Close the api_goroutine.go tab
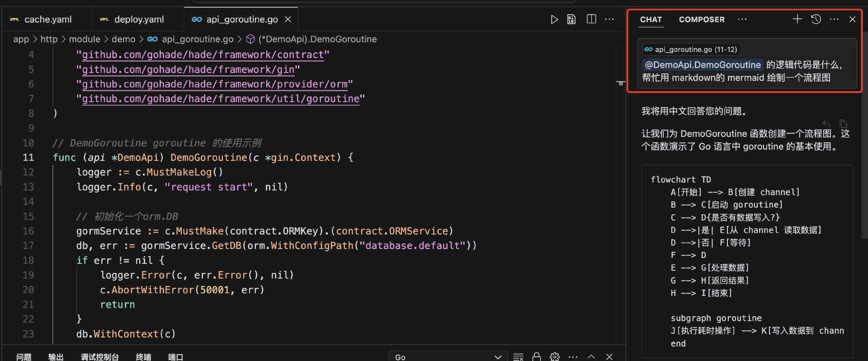 [288, 19]
